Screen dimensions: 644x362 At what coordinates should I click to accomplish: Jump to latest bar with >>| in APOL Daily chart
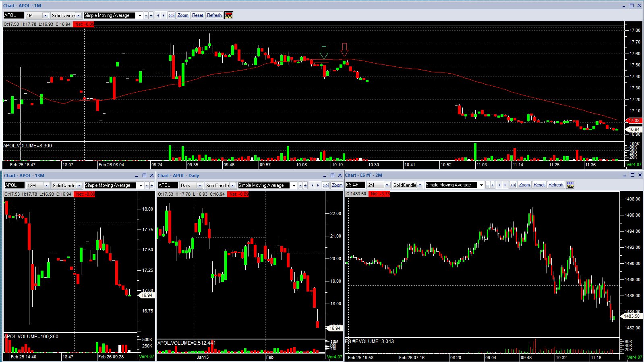(x=325, y=185)
